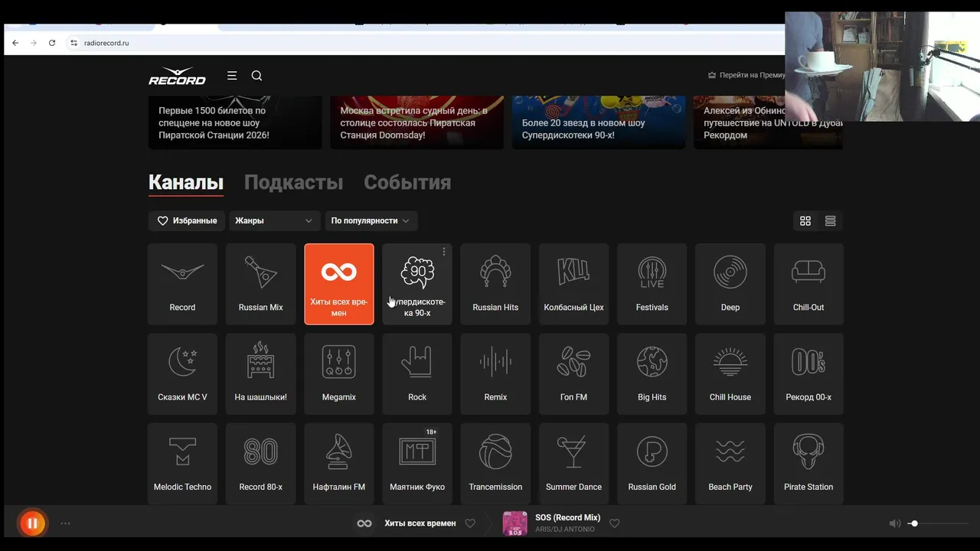Open the Big Hits channel
Image resolution: width=980 pixels, height=551 pixels.
tap(652, 373)
